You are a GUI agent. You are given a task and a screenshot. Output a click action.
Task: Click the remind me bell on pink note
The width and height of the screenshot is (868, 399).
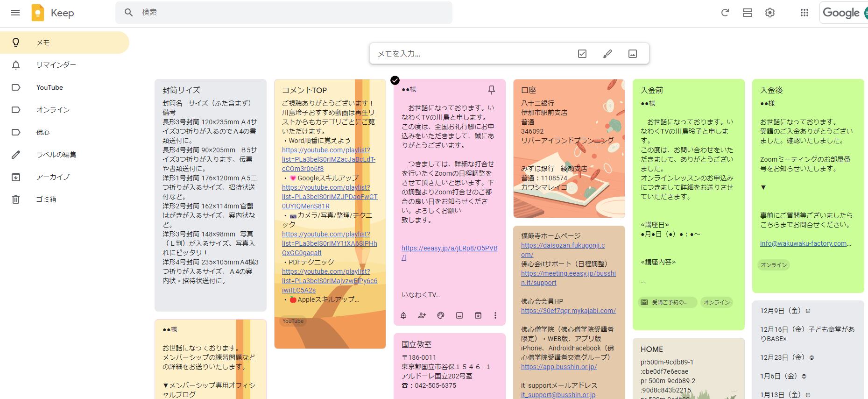tap(403, 315)
